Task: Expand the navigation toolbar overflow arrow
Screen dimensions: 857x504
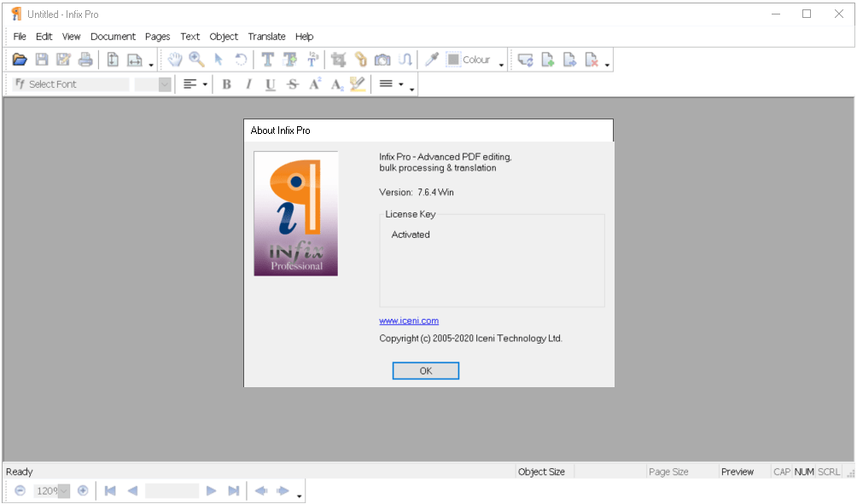Action: point(300,495)
